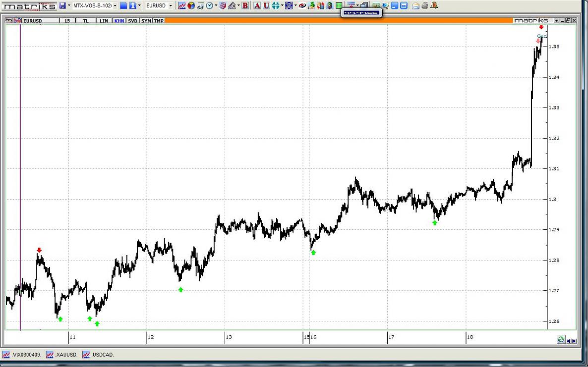The width and height of the screenshot is (588, 367).
Task: Click the TL currency button
Action: tap(86, 21)
